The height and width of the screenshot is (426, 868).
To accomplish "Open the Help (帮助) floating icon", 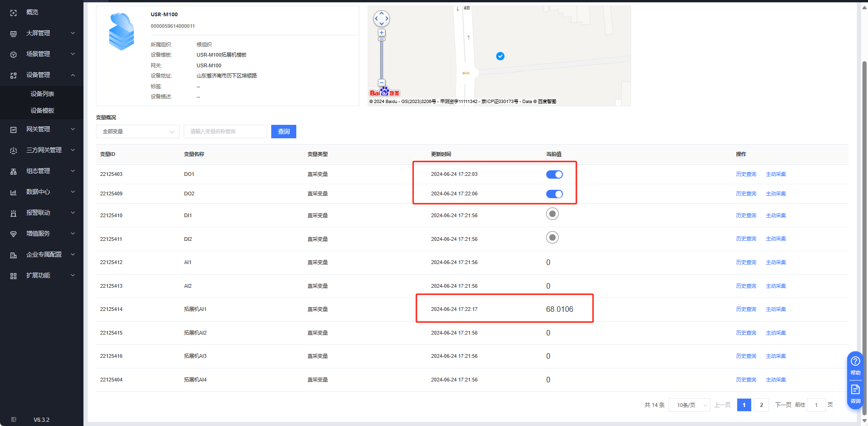I will (x=855, y=365).
